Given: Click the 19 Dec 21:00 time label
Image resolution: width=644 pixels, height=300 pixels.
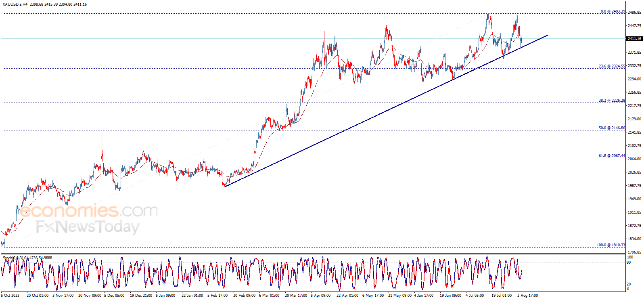Looking at the screenshot, I should pos(141,296).
